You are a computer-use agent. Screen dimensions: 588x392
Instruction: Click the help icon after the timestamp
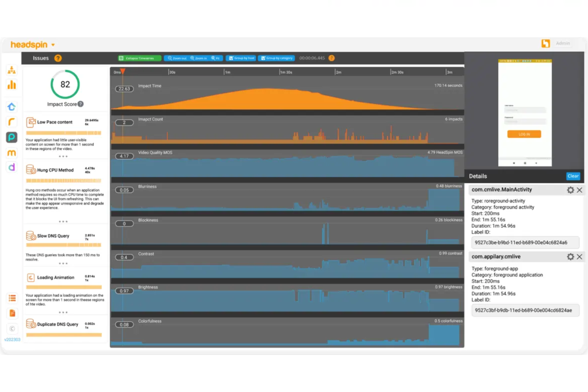[x=332, y=58]
